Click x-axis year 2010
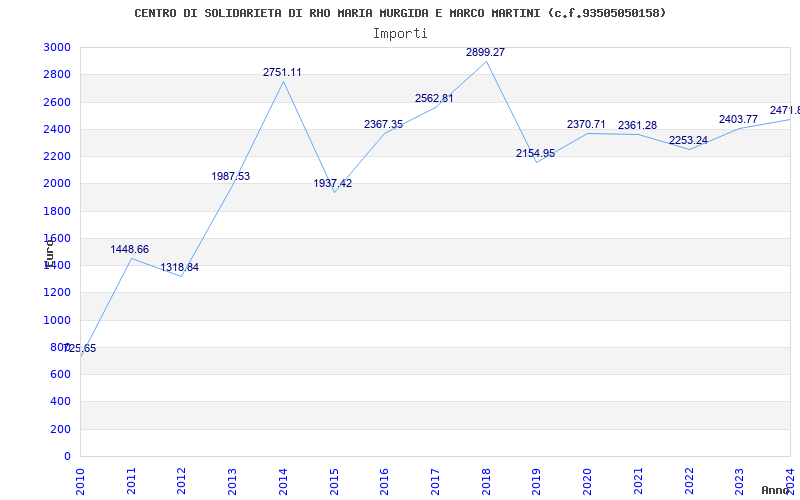 [x=80, y=481]
